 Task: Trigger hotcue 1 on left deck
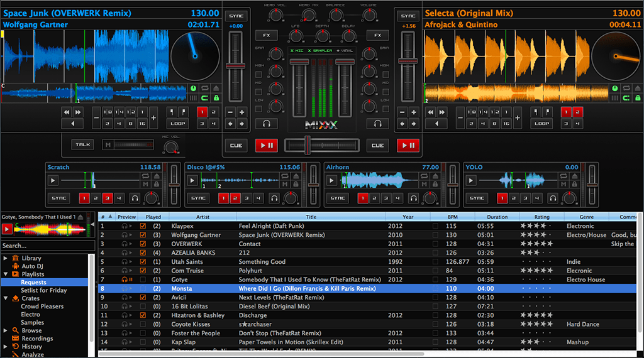coord(202,112)
